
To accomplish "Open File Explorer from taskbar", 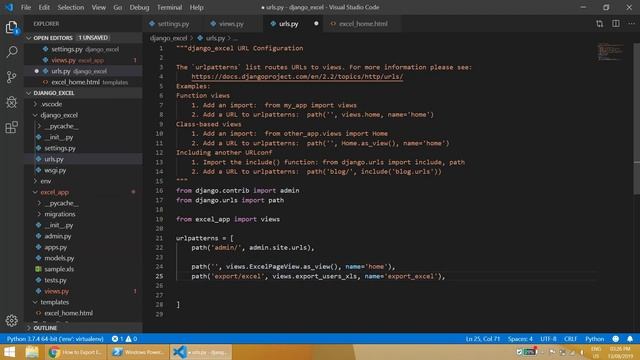I will point(32,352).
